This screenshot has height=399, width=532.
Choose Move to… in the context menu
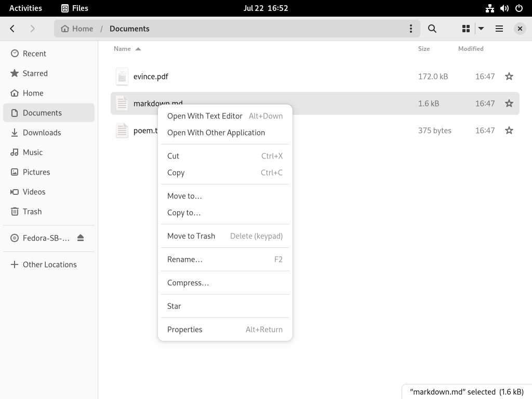click(x=225, y=196)
